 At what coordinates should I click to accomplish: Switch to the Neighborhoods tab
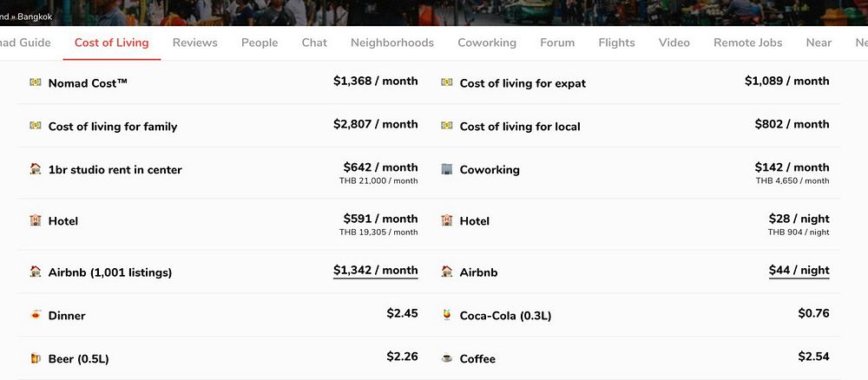(392, 43)
